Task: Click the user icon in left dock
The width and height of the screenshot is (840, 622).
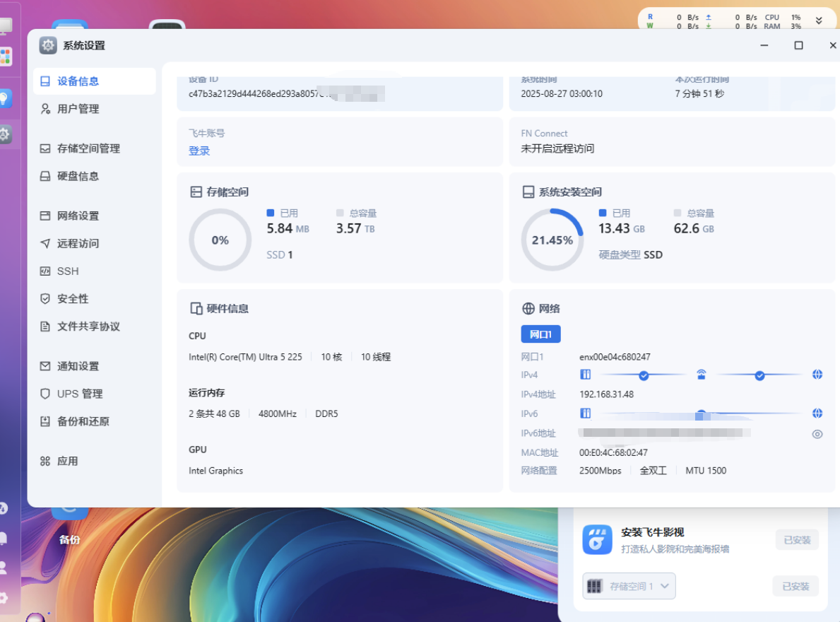Action: click(x=4, y=568)
